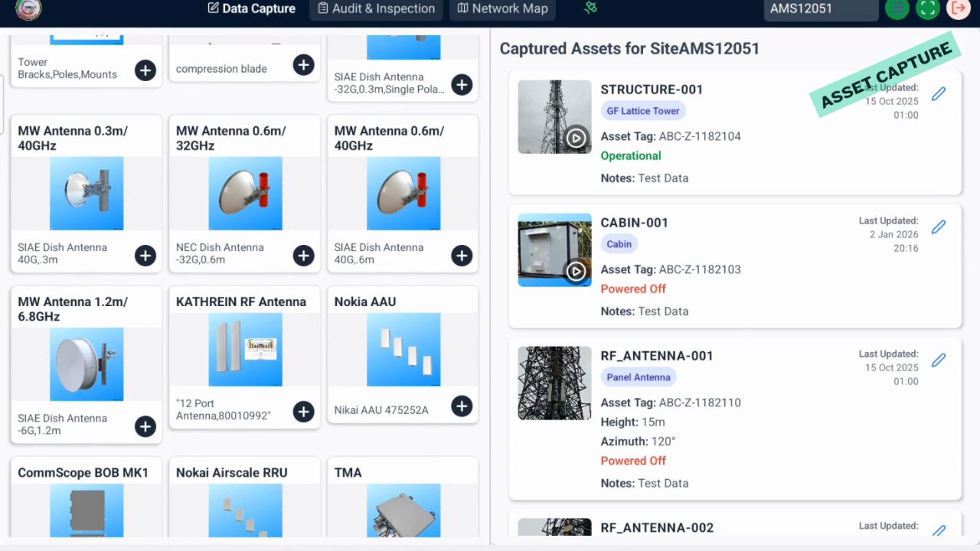The width and height of the screenshot is (980, 551).
Task: Click the app logo in top-left corner
Action: pos(28,8)
